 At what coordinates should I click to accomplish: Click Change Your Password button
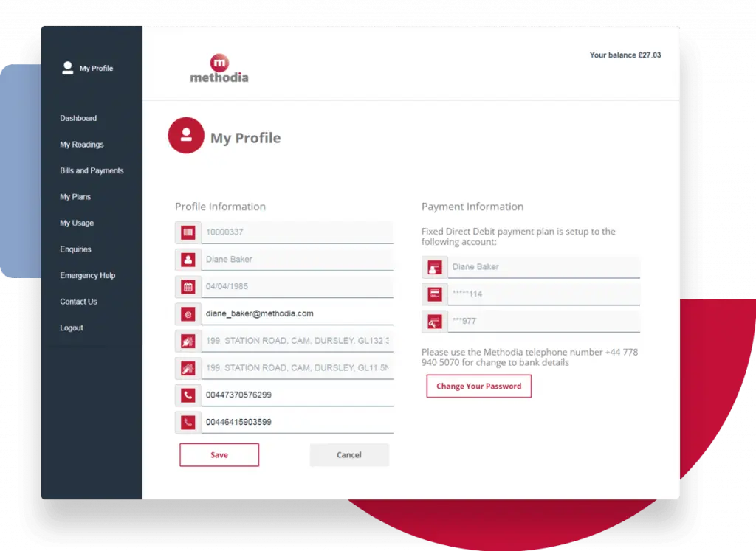pyautogui.click(x=478, y=387)
